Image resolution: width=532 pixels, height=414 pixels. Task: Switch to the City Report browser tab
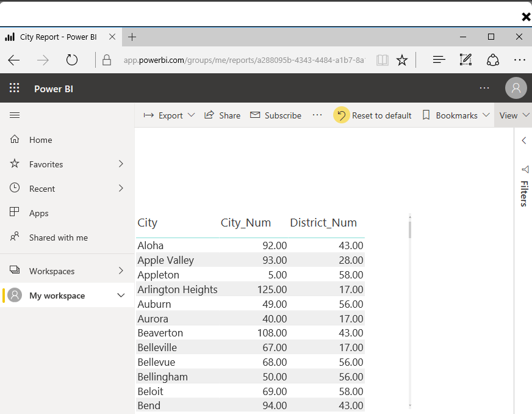(58, 37)
